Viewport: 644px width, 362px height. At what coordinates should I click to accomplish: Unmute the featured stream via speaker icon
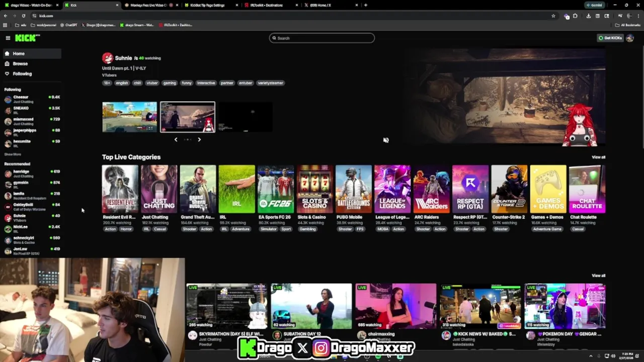pos(386,140)
